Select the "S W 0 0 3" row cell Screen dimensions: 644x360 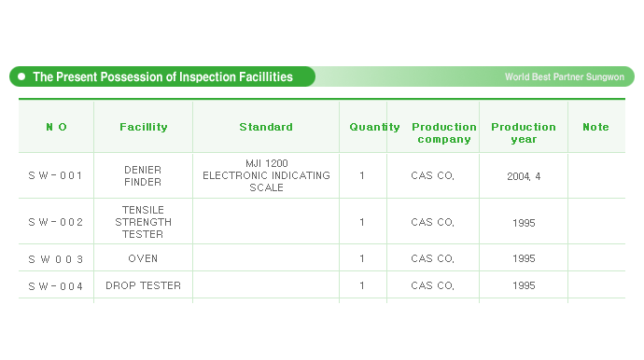point(55,259)
